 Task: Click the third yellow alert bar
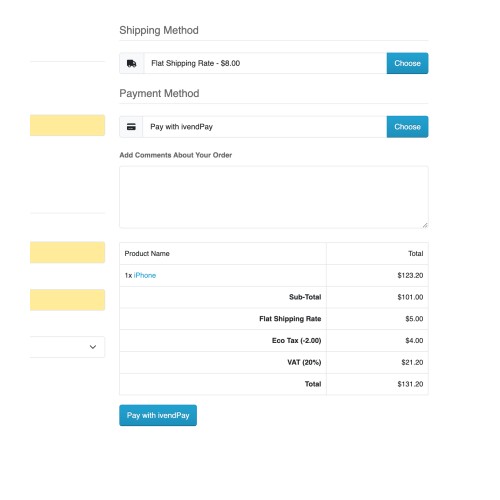pyautogui.click(x=67, y=300)
